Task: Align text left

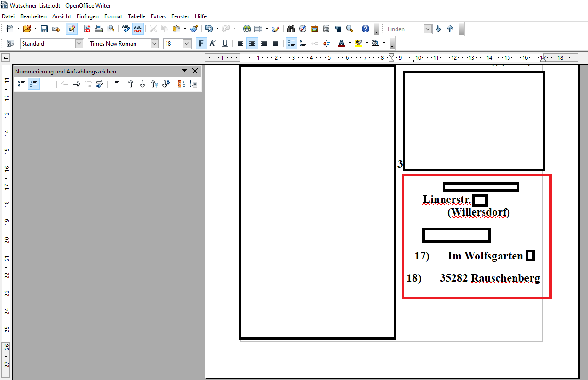Action: pyautogui.click(x=240, y=43)
